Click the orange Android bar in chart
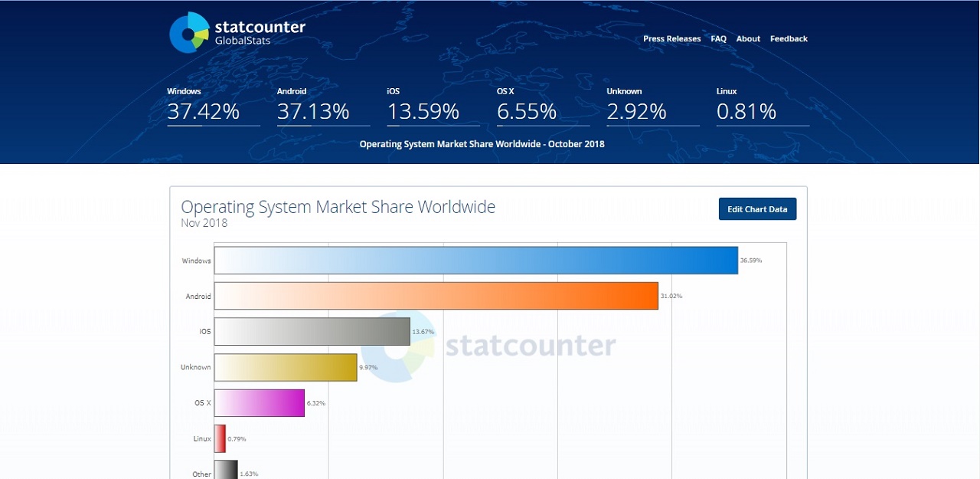980x479 pixels. tap(436, 296)
